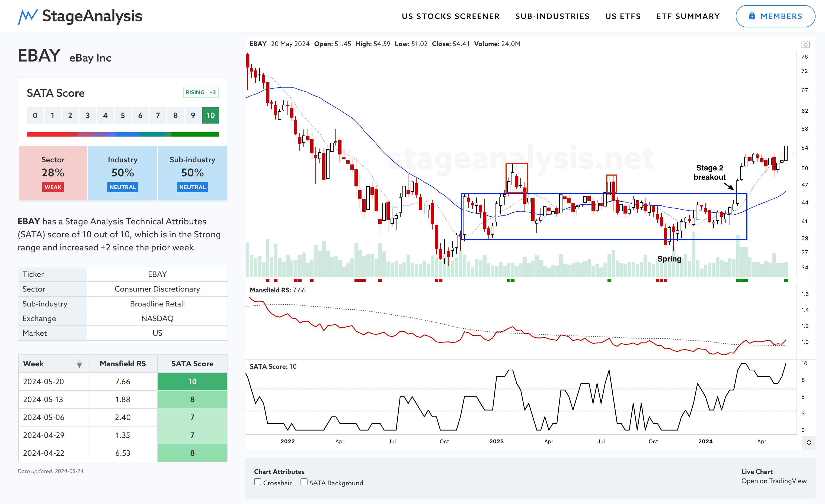Viewport: 825px width, 504px height.
Task: Select SATA score box 3
Action: coord(88,116)
